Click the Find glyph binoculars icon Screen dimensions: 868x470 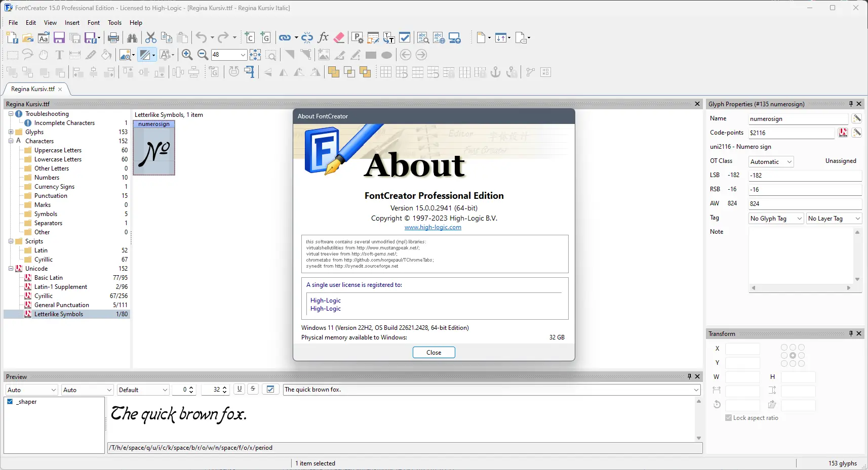pyautogui.click(x=132, y=37)
